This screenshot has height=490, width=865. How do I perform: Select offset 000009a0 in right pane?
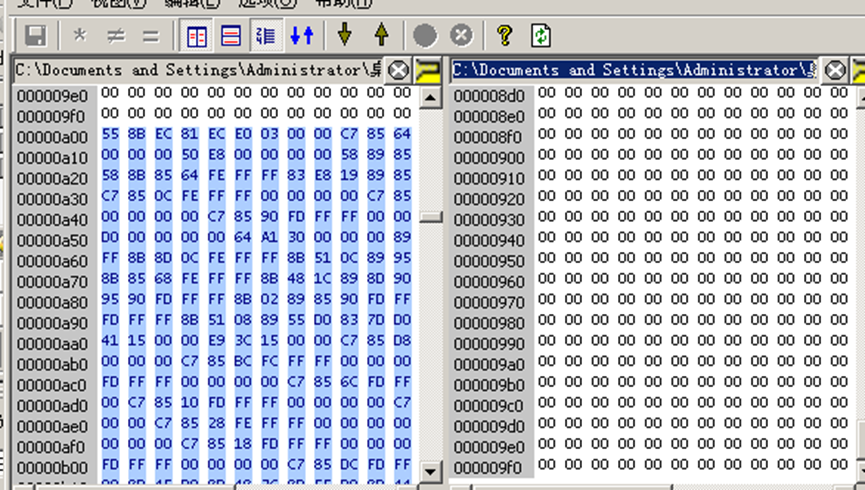coord(489,365)
